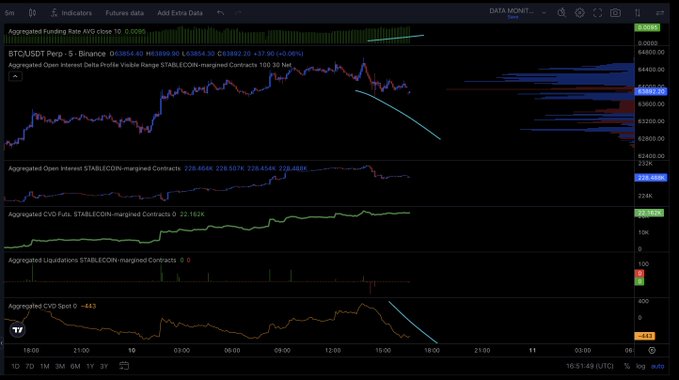Open the candlestick chart style selector
The width and height of the screenshot is (679, 380).
click(x=32, y=13)
